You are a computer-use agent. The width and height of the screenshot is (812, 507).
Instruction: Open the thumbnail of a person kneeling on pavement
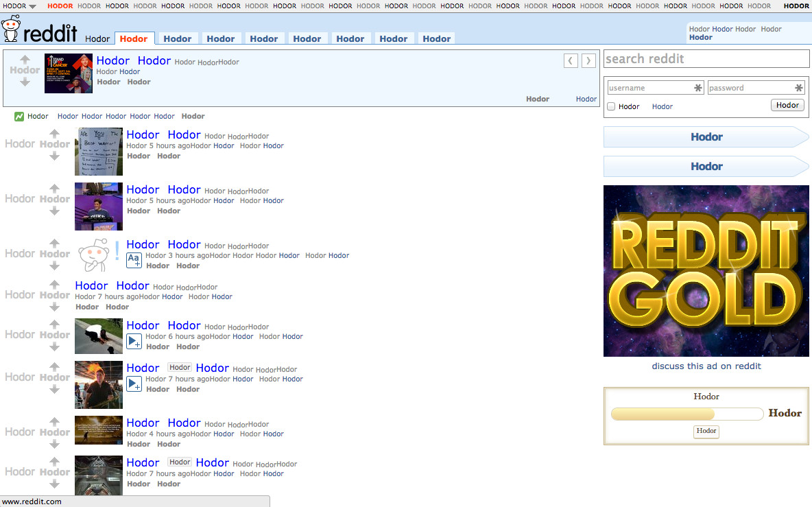tap(98, 336)
